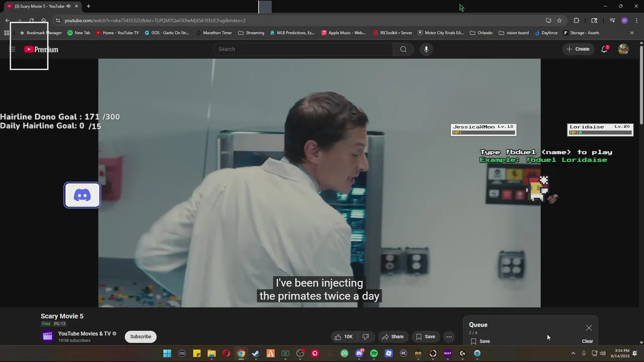Image resolution: width=644 pixels, height=362 pixels.
Task: Open the YouTube Movies & TV channel avatar
Action: (48, 336)
